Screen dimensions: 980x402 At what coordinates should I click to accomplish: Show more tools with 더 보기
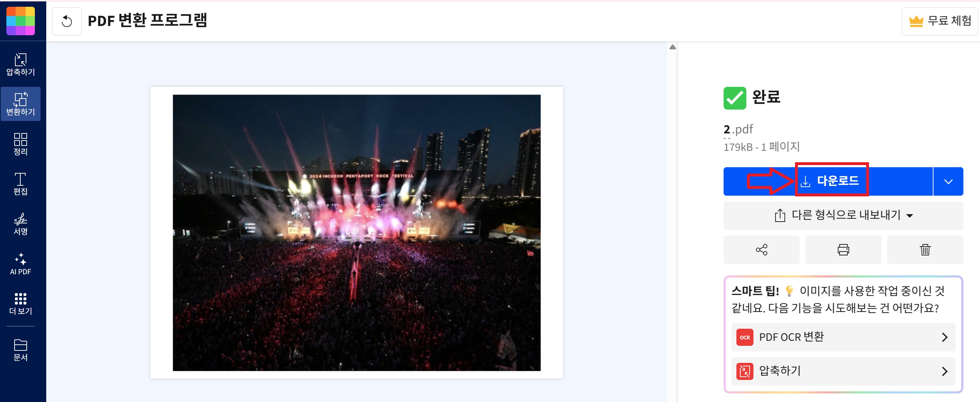21,303
